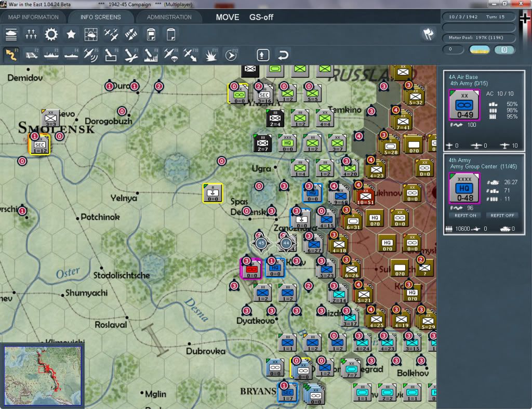Select naval transport mode (F3)
This screenshot has height=409, width=532.
(x=51, y=55)
